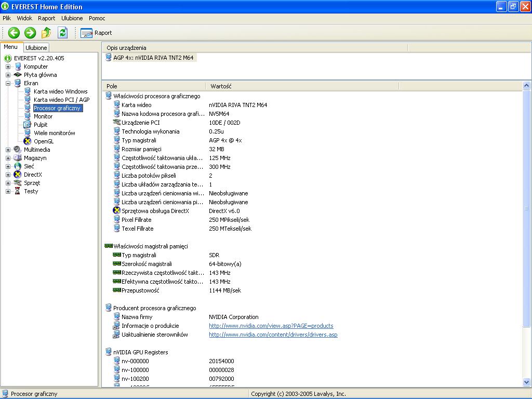Open the nvidia drivers update link

273,335
